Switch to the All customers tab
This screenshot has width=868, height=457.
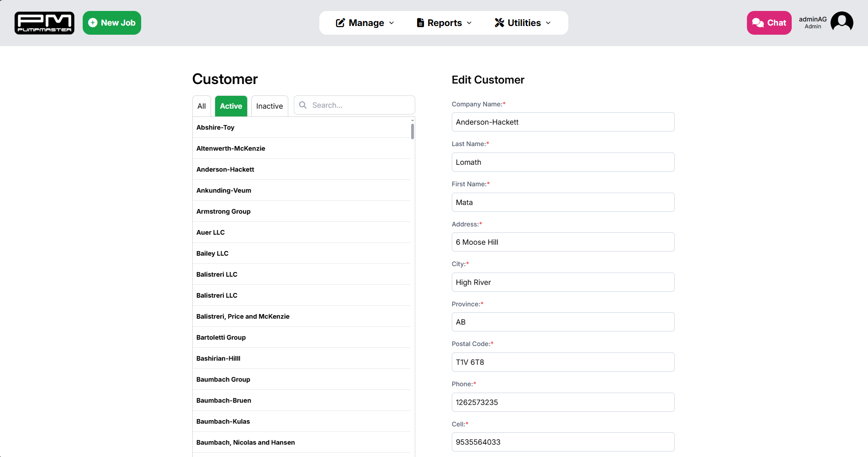click(201, 106)
